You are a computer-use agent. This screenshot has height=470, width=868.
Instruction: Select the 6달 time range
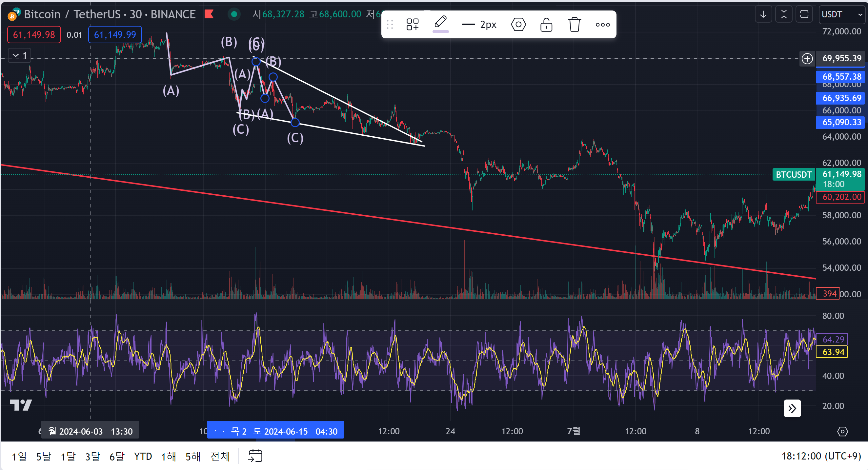tap(117, 457)
